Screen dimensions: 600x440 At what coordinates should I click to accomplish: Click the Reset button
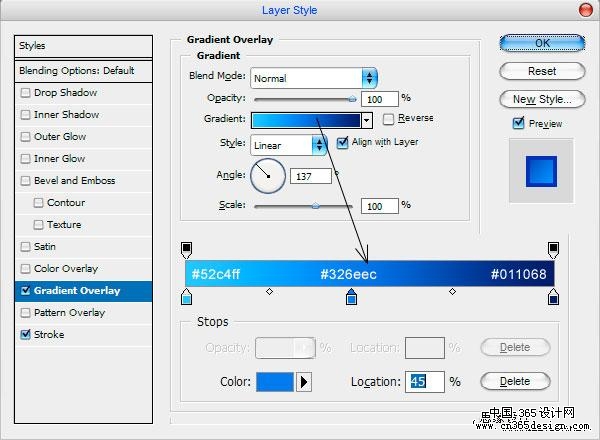[x=542, y=71]
